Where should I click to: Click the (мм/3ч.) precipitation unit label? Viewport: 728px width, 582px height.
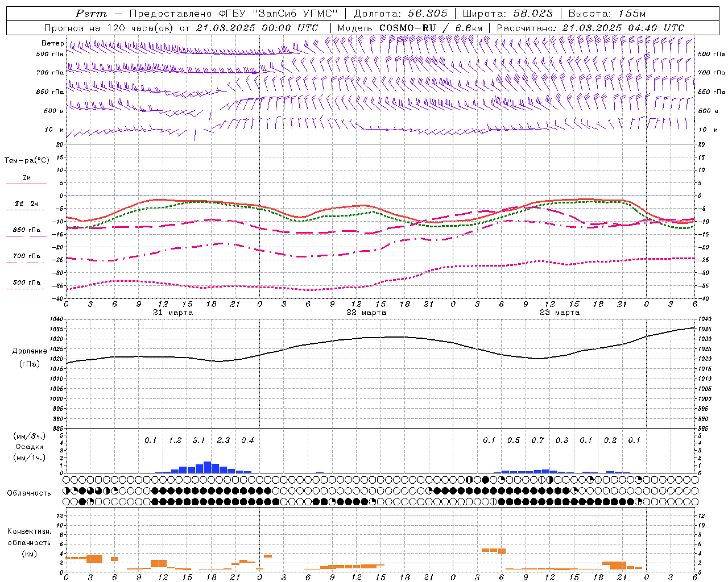pos(30,436)
